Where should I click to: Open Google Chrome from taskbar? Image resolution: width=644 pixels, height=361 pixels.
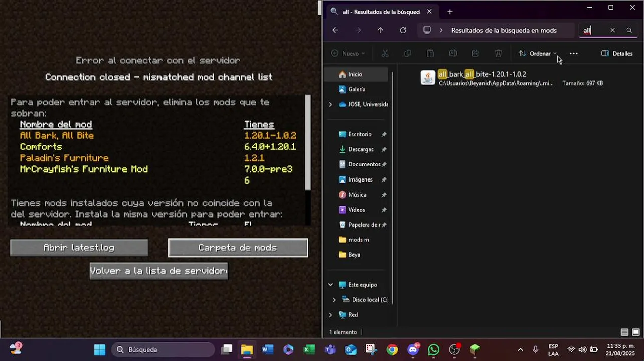(x=392, y=349)
